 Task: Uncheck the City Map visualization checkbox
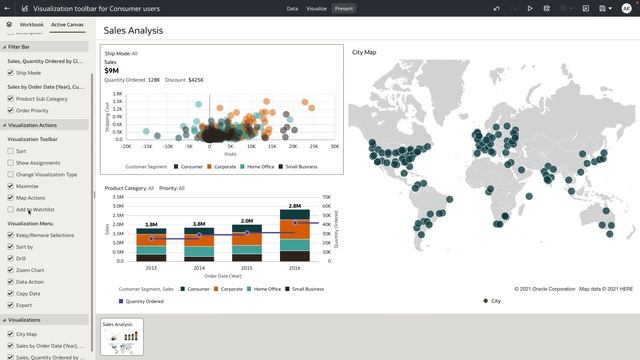point(11,334)
